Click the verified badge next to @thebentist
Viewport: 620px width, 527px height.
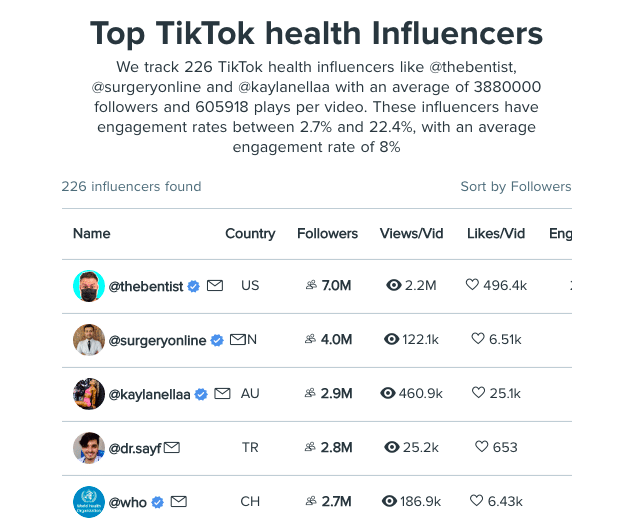pos(193,286)
